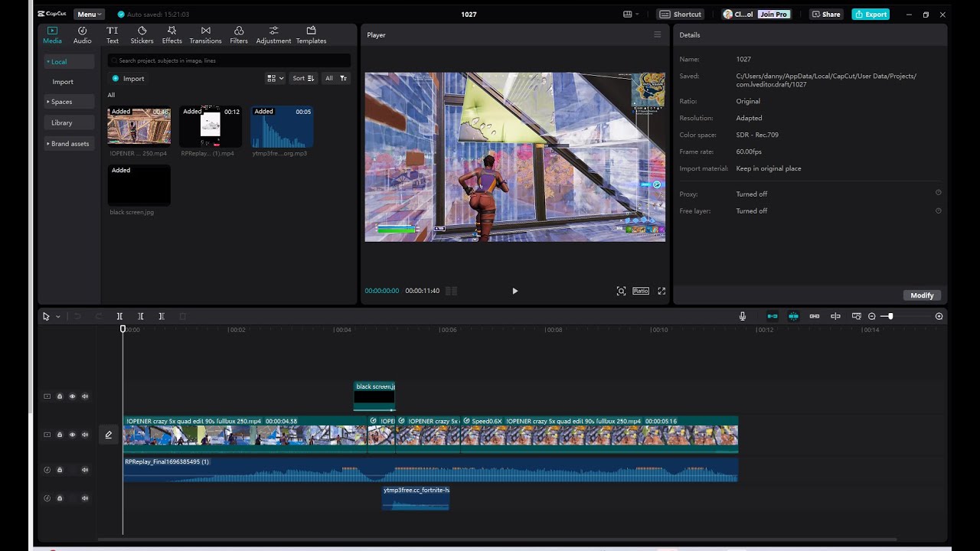Toggle auto snapping on the timeline

pos(793,316)
